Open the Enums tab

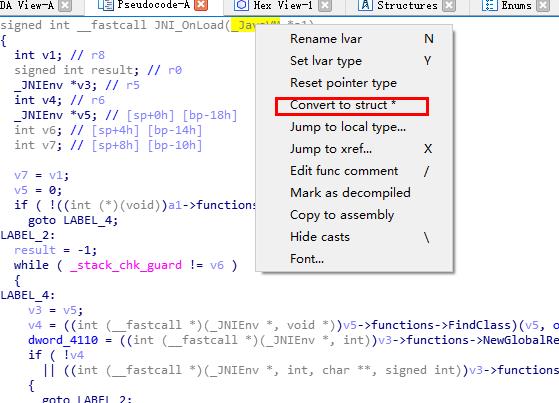coord(516,5)
